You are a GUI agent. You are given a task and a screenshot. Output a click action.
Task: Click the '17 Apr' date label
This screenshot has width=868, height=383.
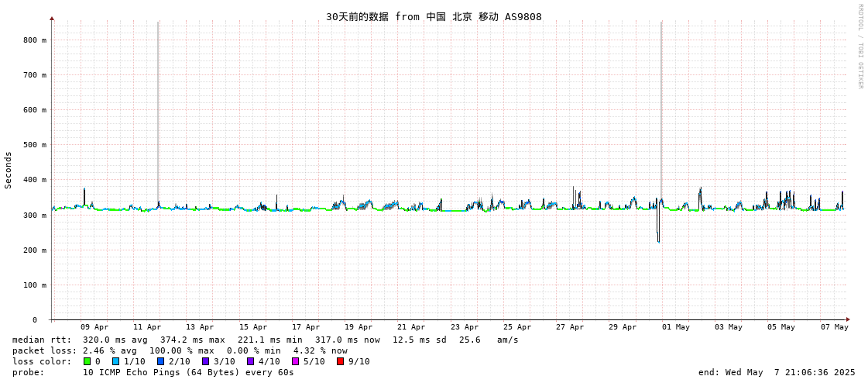(306, 327)
